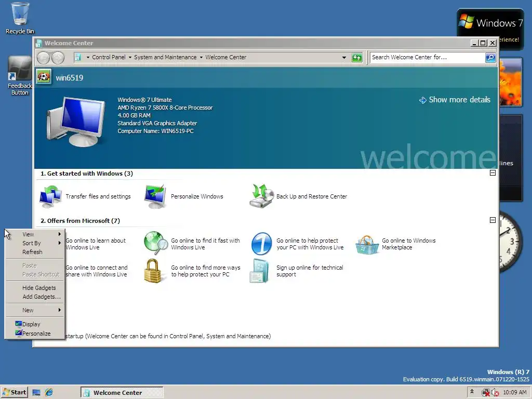Click the Welcome Center taskbar button
The height and width of the screenshot is (399, 532).
click(x=122, y=393)
